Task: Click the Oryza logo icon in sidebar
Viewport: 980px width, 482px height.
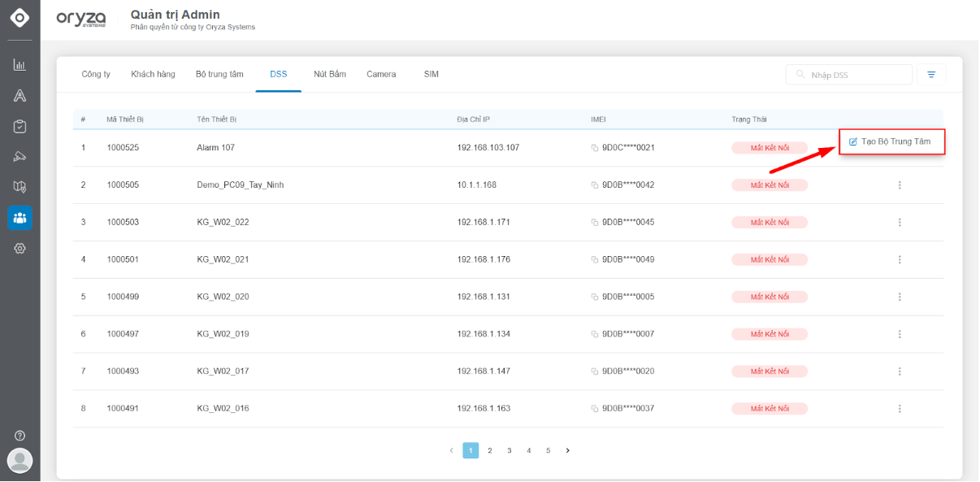Action: (20, 18)
